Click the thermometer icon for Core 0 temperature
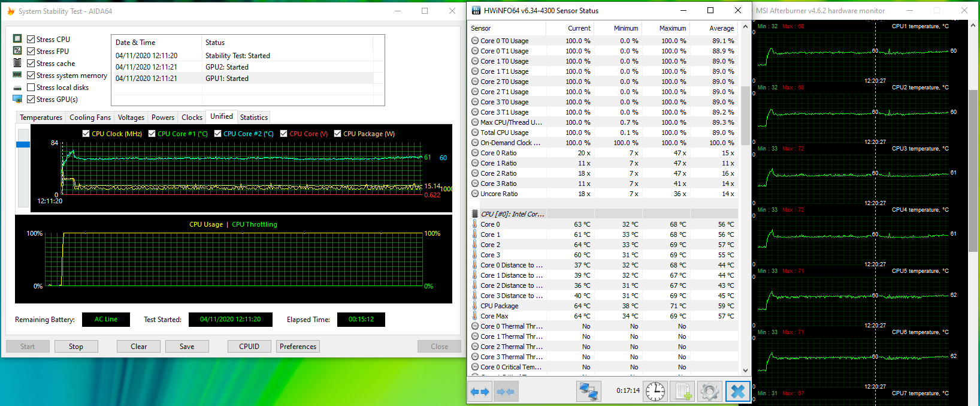 click(475, 224)
